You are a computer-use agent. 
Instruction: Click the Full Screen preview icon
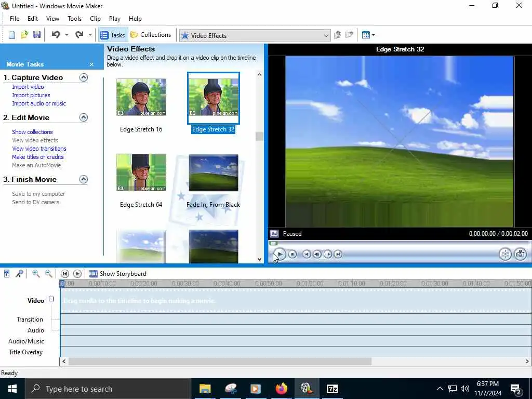tap(274, 233)
